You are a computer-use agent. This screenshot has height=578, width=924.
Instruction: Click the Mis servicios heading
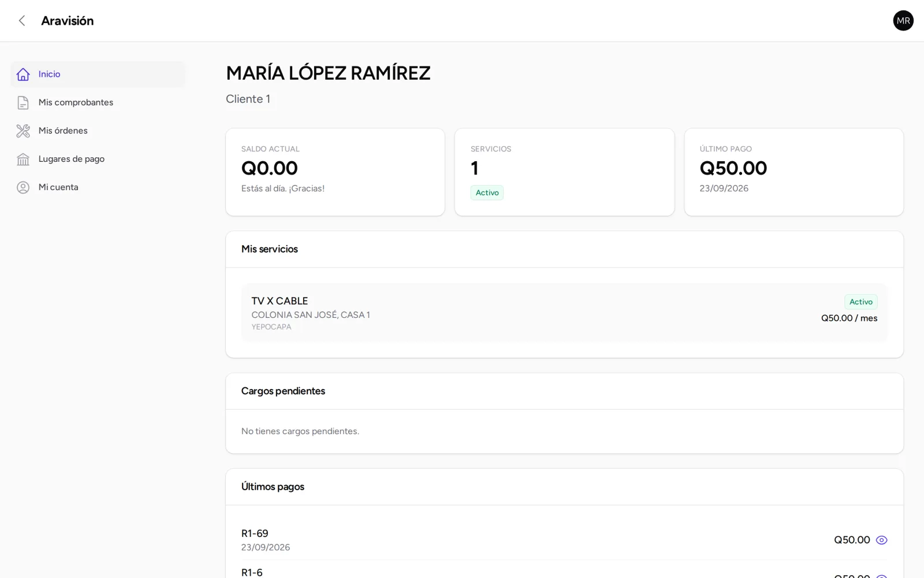tap(270, 249)
